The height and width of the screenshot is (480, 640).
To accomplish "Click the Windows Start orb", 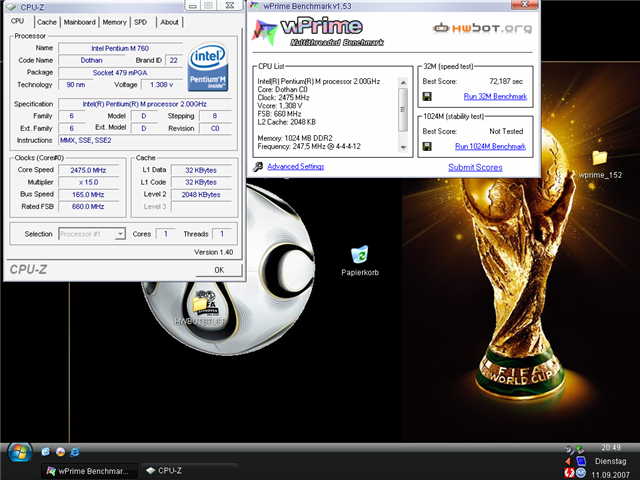I will coord(20,452).
